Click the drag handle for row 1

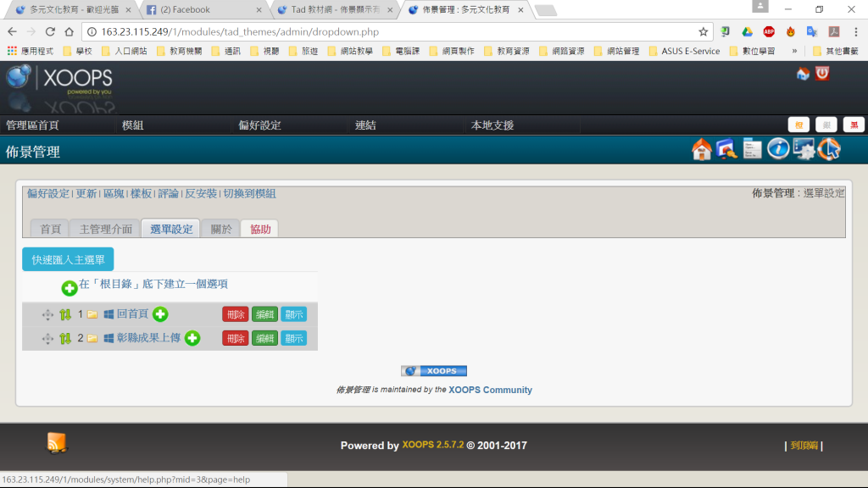pyautogui.click(x=47, y=314)
